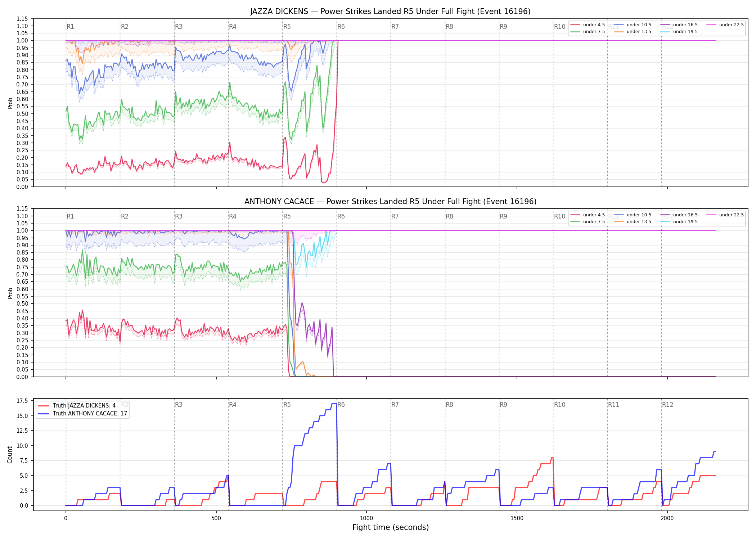Click 'under 4.5' legend entry in Jazza Dickens chart
Screen dimensions: 756x540
click(x=588, y=25)
